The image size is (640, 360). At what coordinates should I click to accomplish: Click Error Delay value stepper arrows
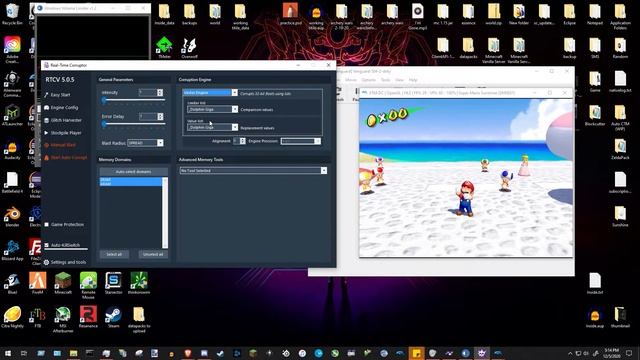[160, 117]
